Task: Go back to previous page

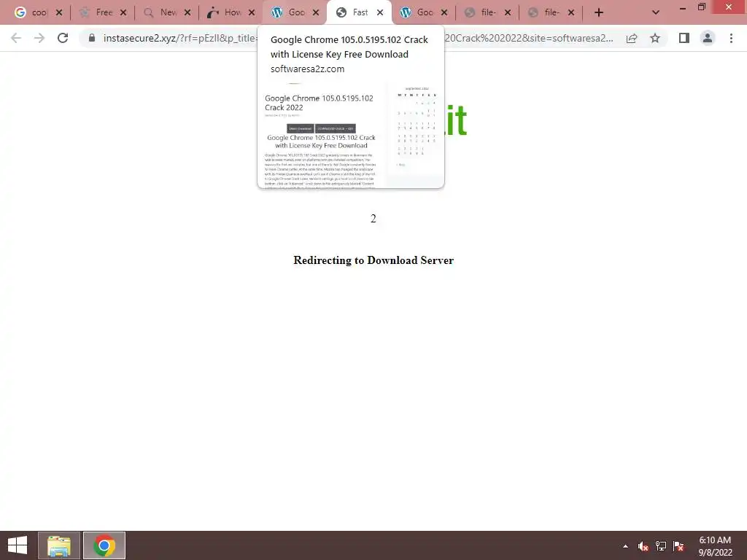Action: point(16,38)
